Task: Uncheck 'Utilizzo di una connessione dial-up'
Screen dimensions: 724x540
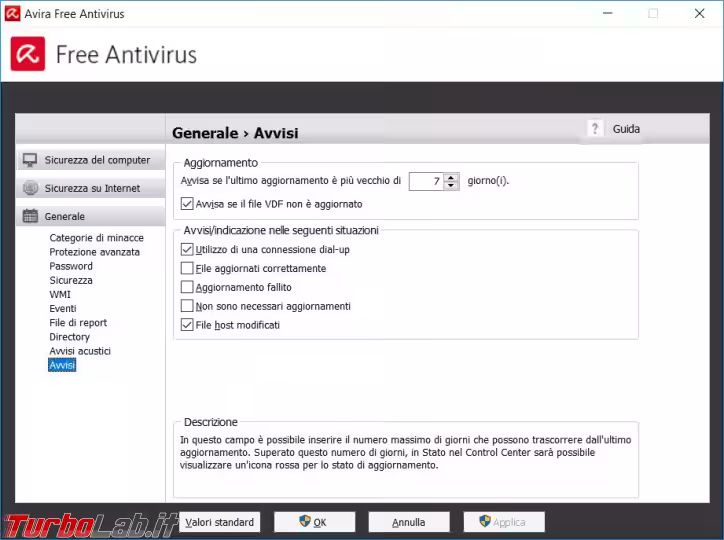Action: (x=187, y=250)
